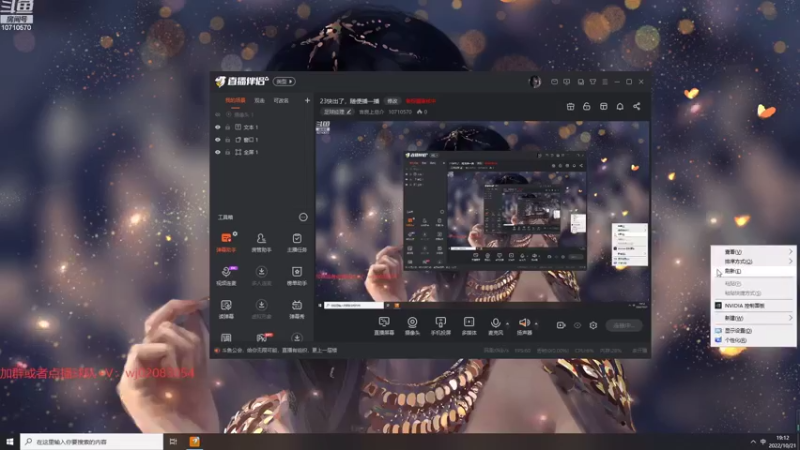Toggle visibility eye of 全屏 1 source
Viewport: 800px width, 450px height.
tap(218, 152)
